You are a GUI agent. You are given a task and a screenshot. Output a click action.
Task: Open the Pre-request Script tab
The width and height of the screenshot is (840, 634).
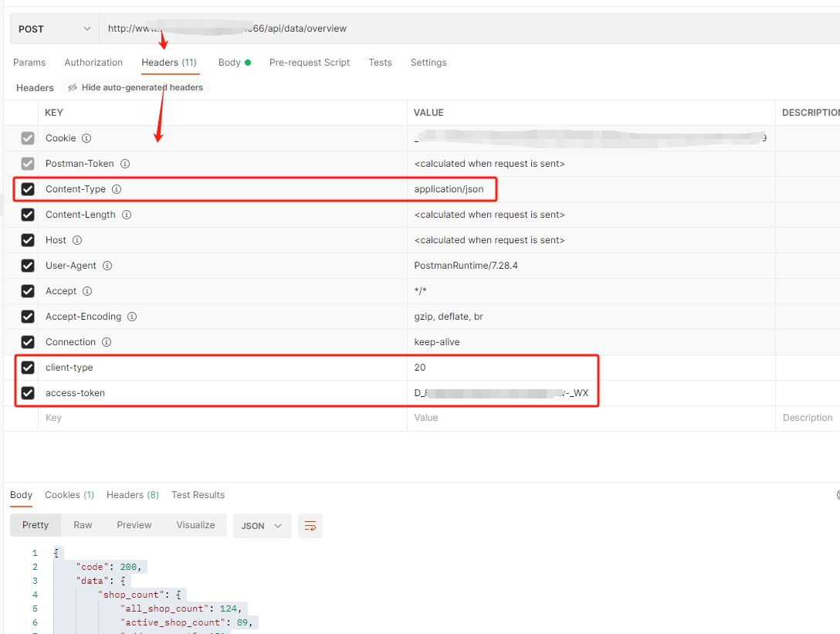[309, 63]
